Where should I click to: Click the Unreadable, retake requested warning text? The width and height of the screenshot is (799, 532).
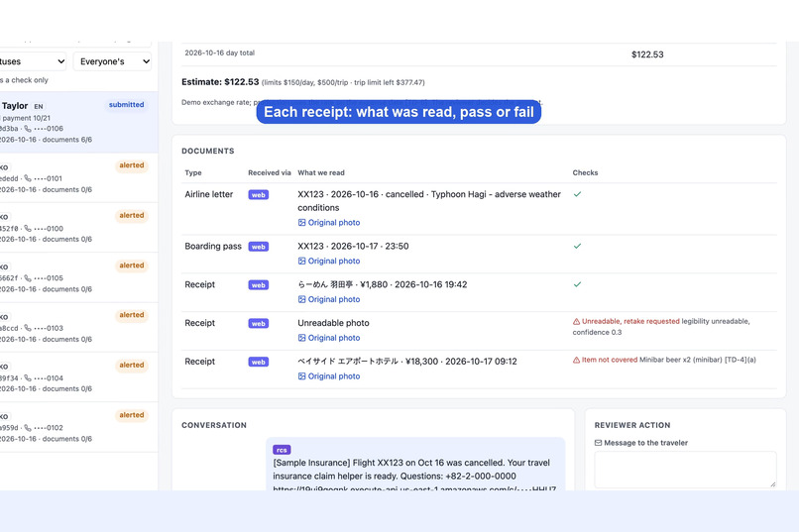click(630, 322)
